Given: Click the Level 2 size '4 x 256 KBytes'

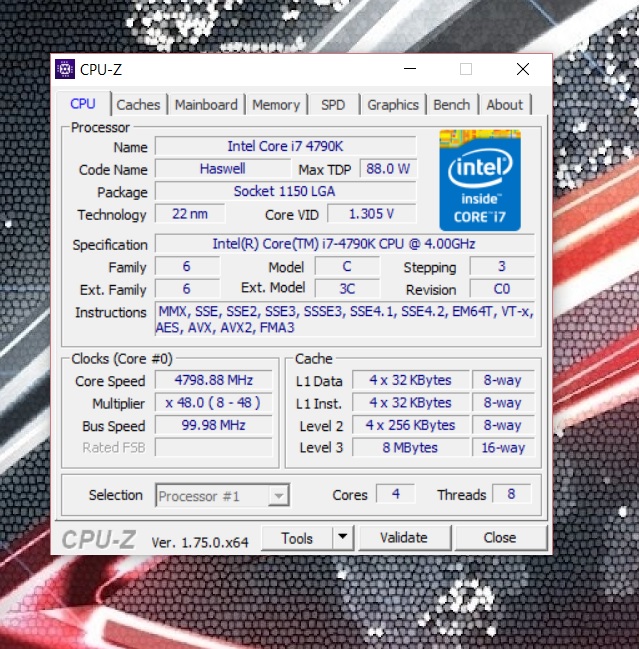Looking at the screenshot, I should (x=411, y=425).
